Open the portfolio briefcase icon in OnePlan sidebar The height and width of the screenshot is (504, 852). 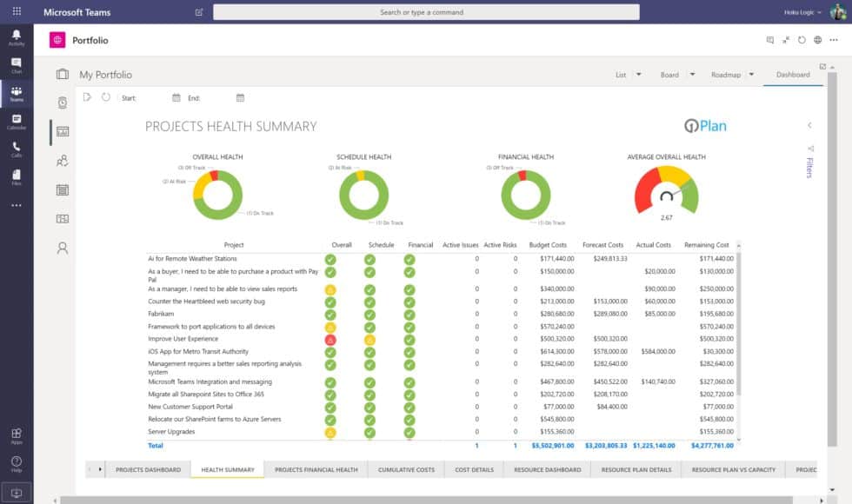click(63, 74)
